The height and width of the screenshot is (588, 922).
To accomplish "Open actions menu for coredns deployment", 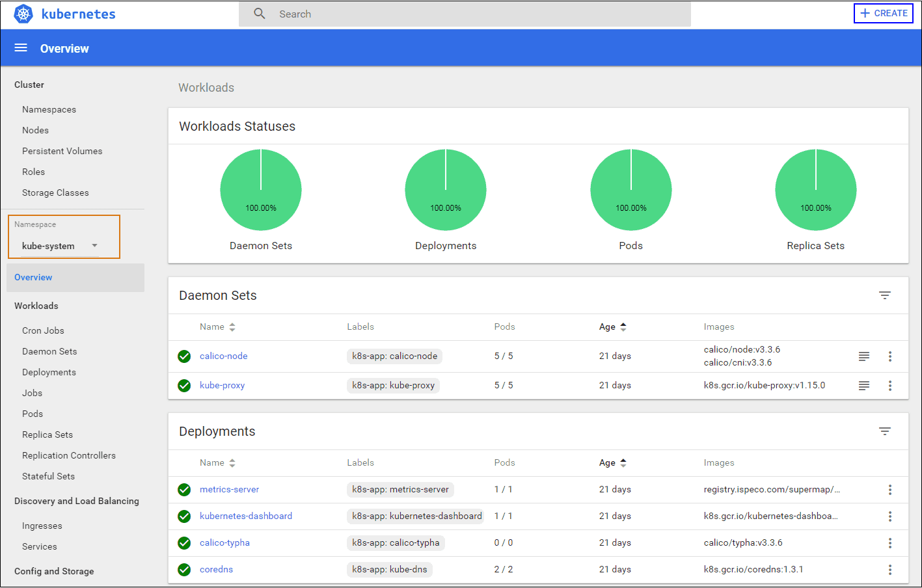I will [889, 570].
